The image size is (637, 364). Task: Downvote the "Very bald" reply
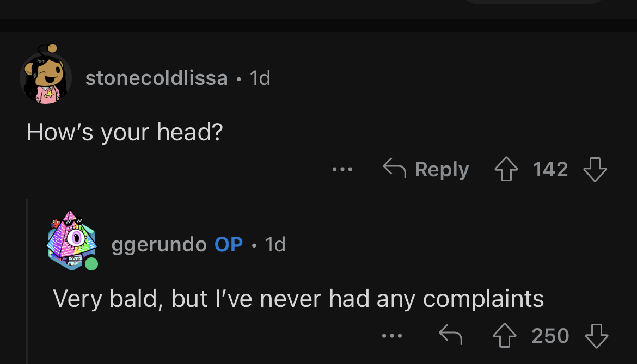point(596,336)
